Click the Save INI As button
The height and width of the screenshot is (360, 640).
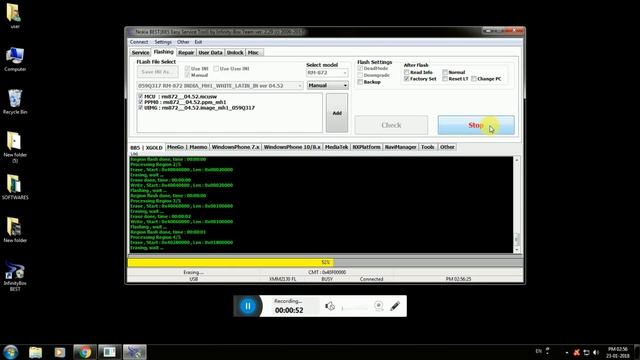(x=158, y=72)
